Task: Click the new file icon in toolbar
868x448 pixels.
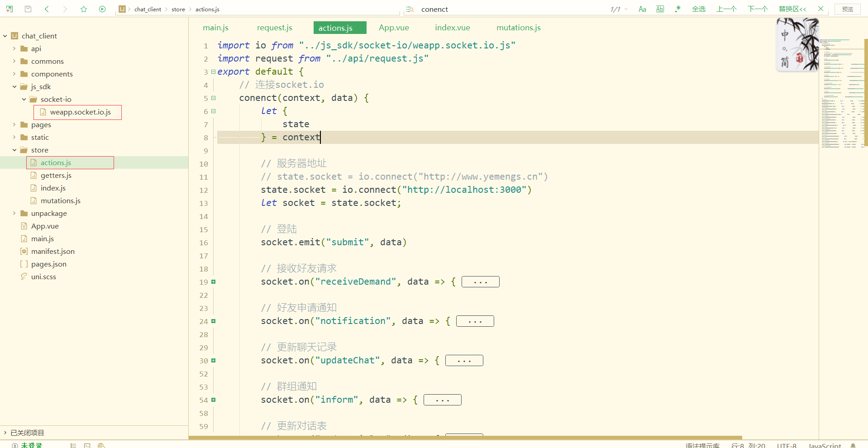Action: click(10, 9)
